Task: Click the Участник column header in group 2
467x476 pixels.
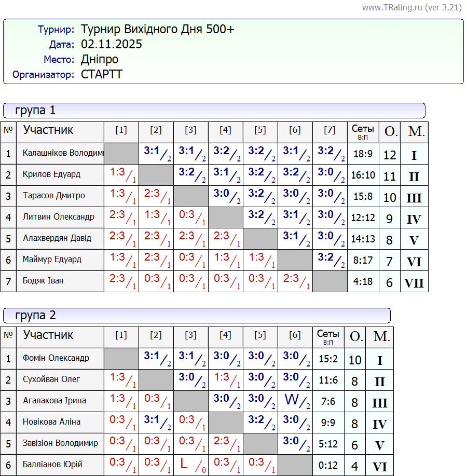Action: (48, 335)
